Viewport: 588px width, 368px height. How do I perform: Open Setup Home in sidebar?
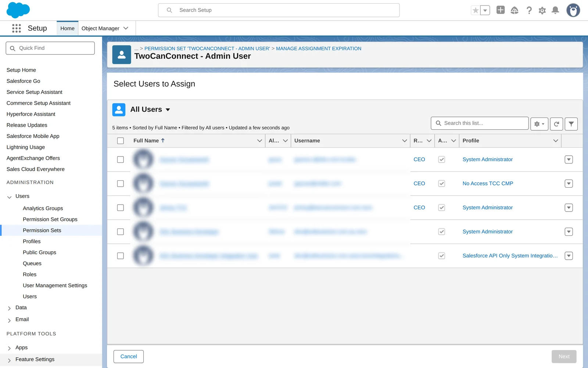click(x=21, y=70)
